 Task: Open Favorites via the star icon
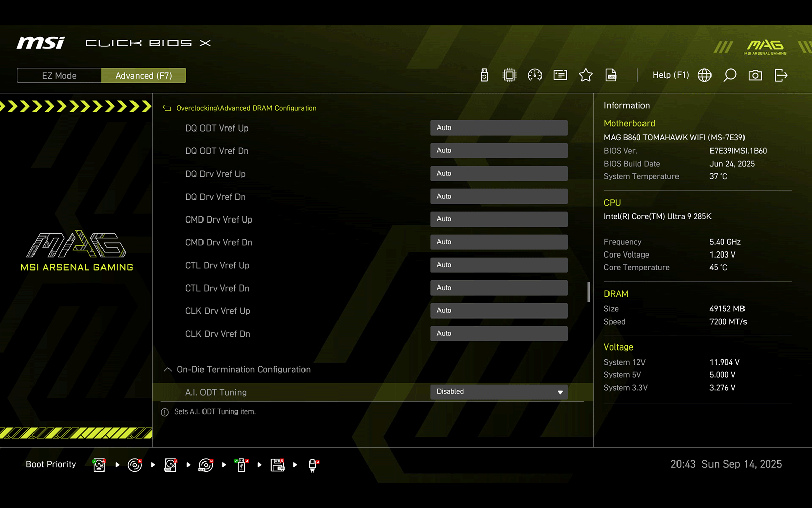click(x=586, y=75)
